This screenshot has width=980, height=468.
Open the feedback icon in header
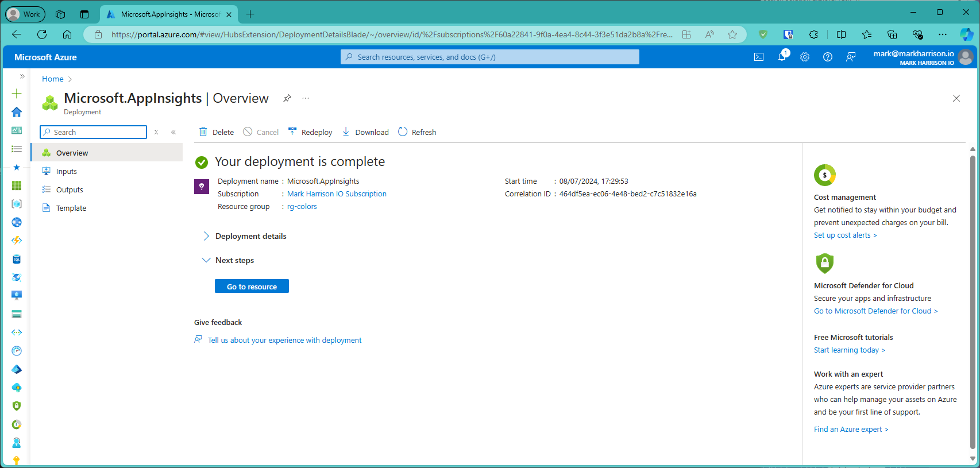tap(851, 57)
